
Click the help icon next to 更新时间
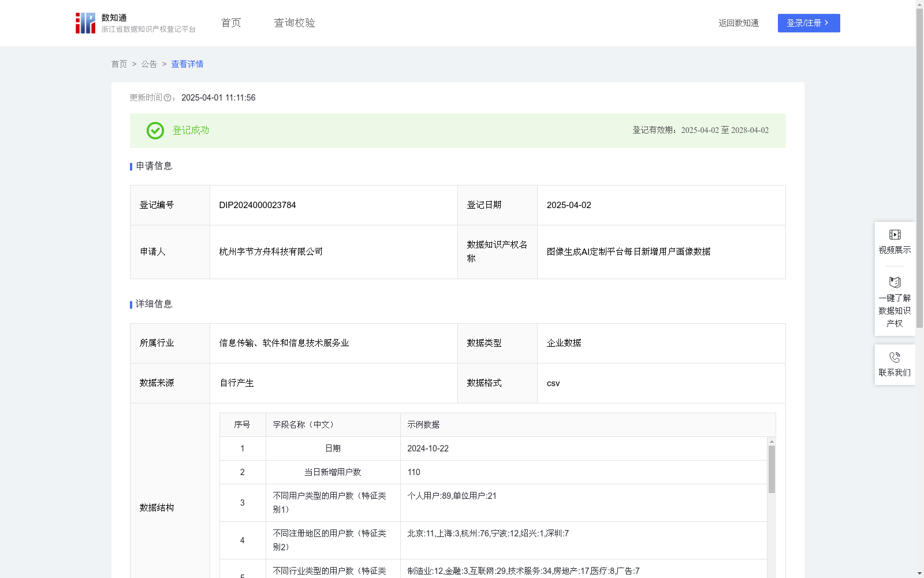(167, 98)
